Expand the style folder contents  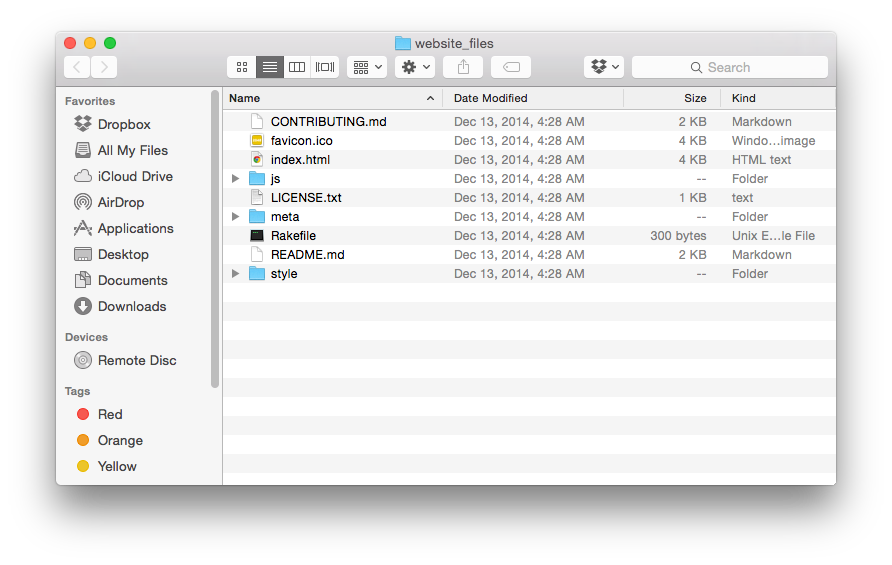[x=236, y=274]
